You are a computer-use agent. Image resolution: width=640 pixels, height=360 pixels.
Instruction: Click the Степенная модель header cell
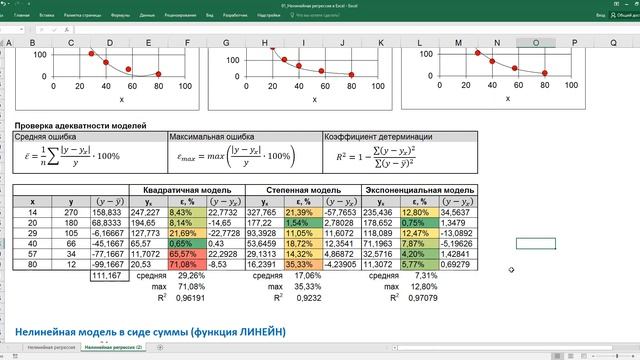point(303,190)
